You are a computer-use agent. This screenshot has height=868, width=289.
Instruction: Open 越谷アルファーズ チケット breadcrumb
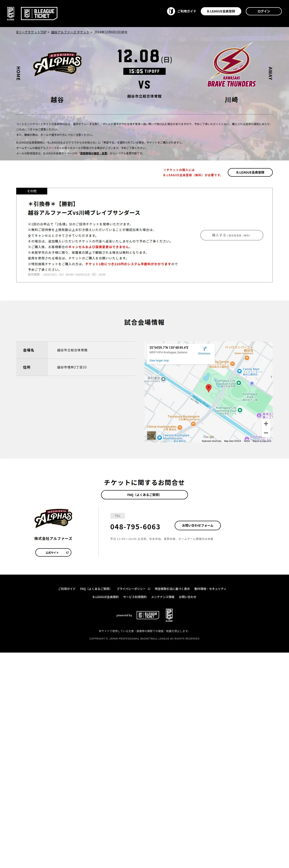point(70,32)
